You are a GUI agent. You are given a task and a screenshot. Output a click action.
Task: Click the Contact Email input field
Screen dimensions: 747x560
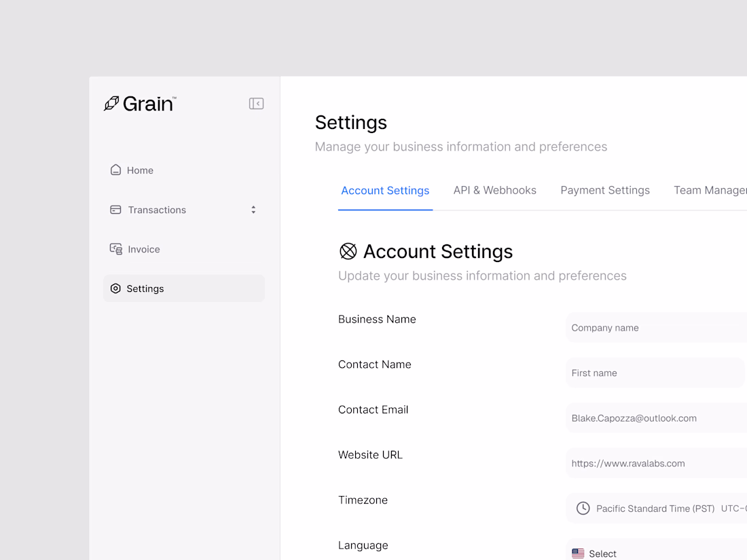pyautogui.click(x=657, y=418)
